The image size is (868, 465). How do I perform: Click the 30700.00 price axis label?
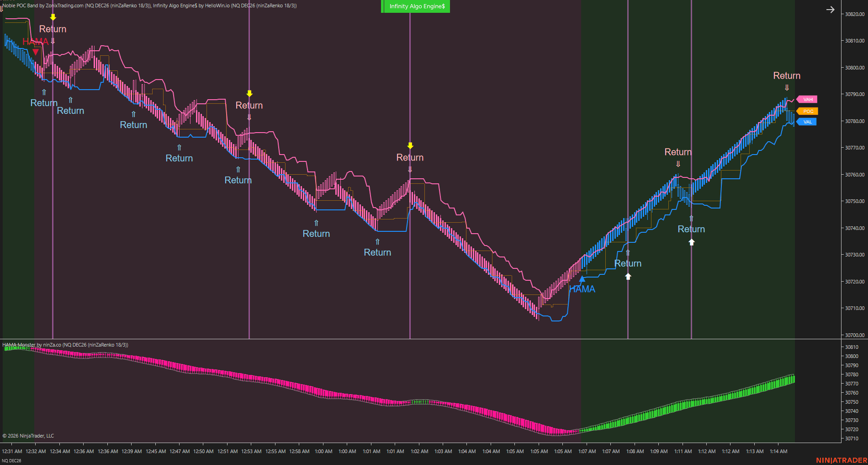tap(855, 335)
